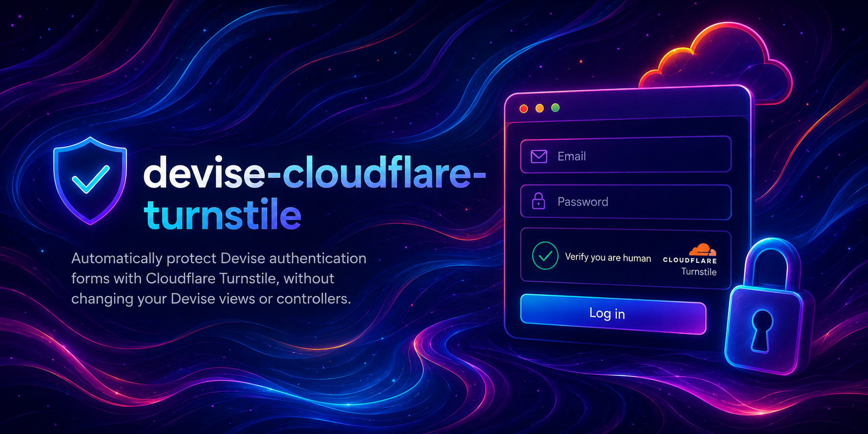The height and width of the screenshot is (434, 868).
Task: Click the Log in button
Action: point(613,314)
